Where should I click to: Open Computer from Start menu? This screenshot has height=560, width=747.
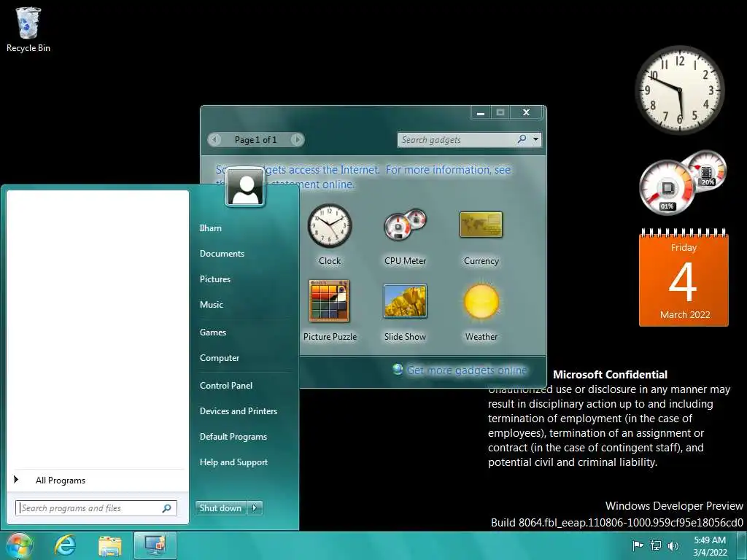[x=220, y=357]
